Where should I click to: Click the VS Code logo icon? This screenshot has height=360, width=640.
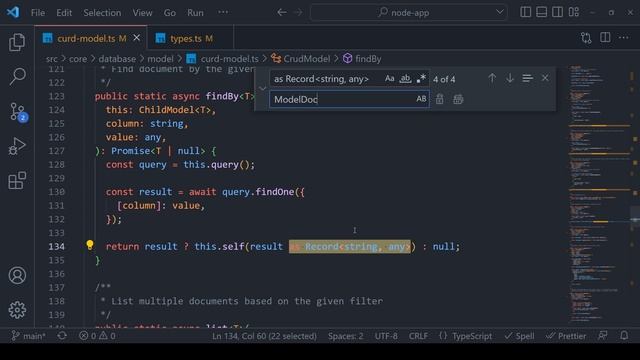tap(13, 12)
